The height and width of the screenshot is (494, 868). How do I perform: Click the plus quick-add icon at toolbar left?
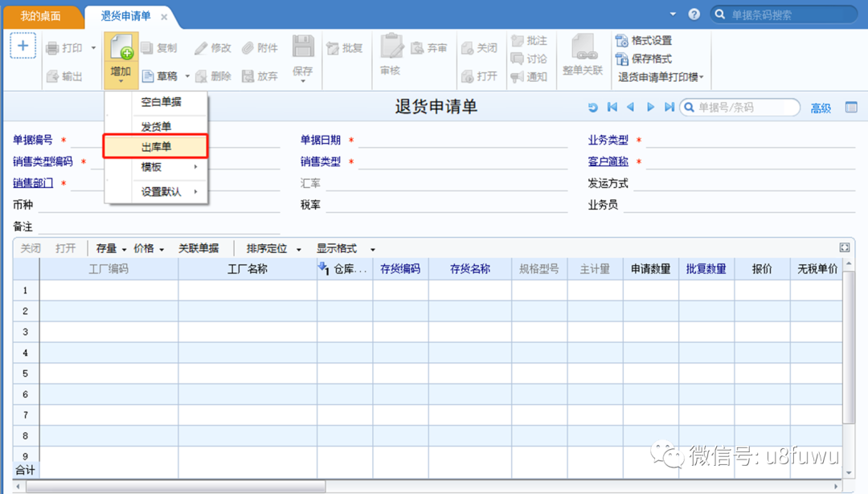pos(23,45)
